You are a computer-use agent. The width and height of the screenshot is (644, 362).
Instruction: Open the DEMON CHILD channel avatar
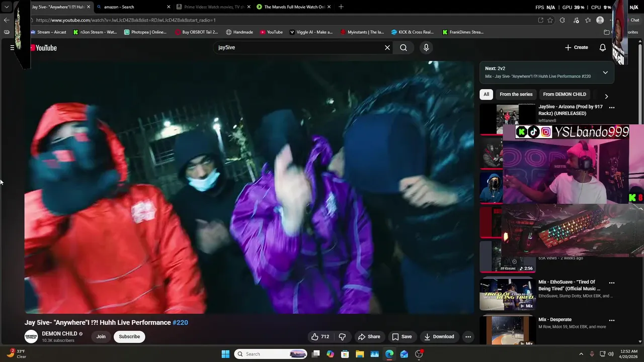pos(31,337)
